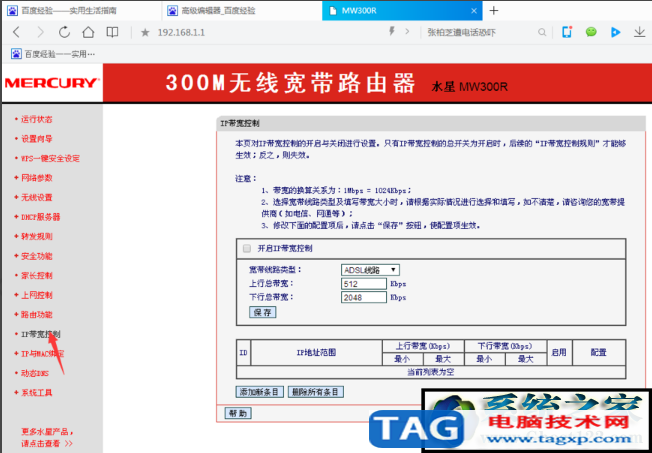Expand 上网控制 in the sidebar

coord(37,295)
